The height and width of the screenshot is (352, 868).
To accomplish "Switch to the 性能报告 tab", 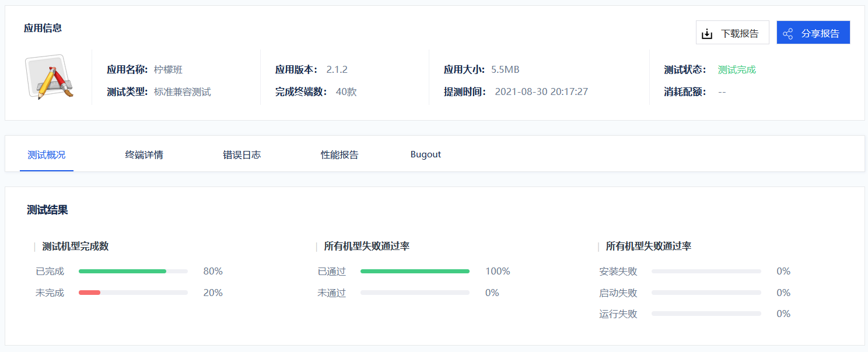I will [339, 154].
